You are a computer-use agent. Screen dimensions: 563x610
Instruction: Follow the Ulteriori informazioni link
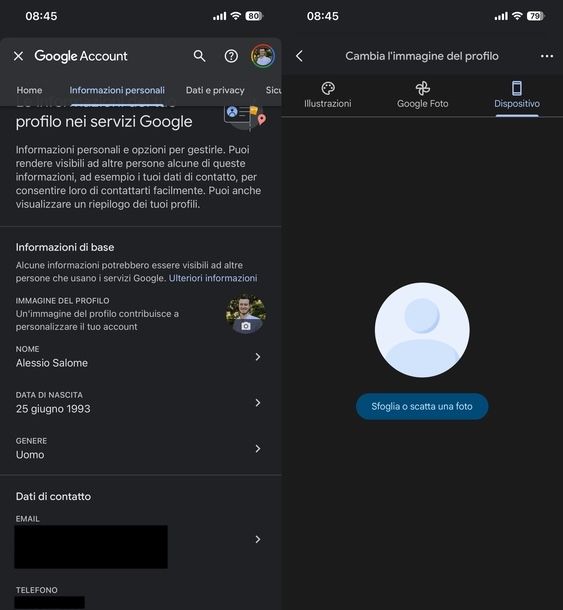213,278
